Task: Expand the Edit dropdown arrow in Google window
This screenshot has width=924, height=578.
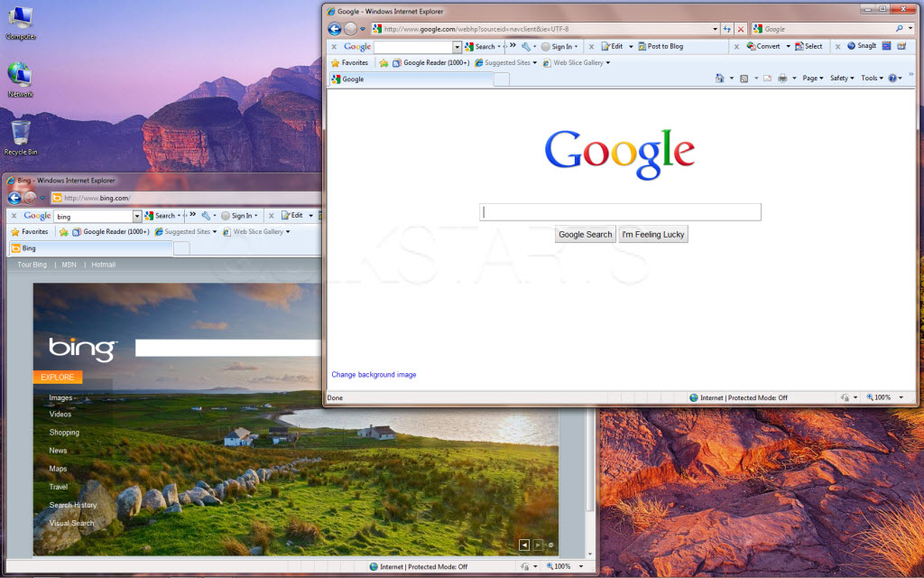Action: [631, 46]
